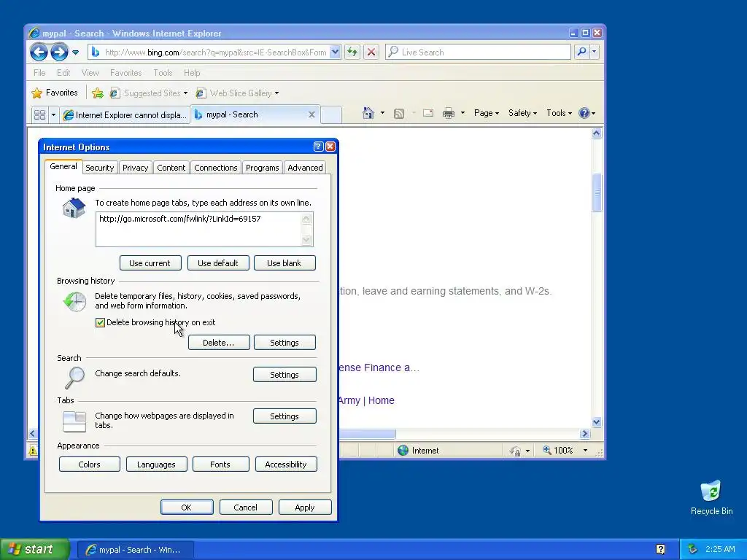Open the Windows Start button

(34, 549)
